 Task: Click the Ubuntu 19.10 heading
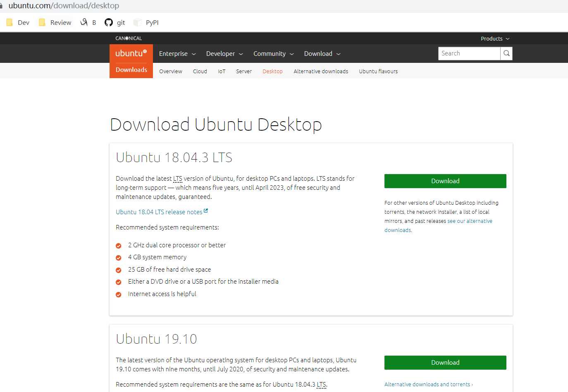pos(156,339)
